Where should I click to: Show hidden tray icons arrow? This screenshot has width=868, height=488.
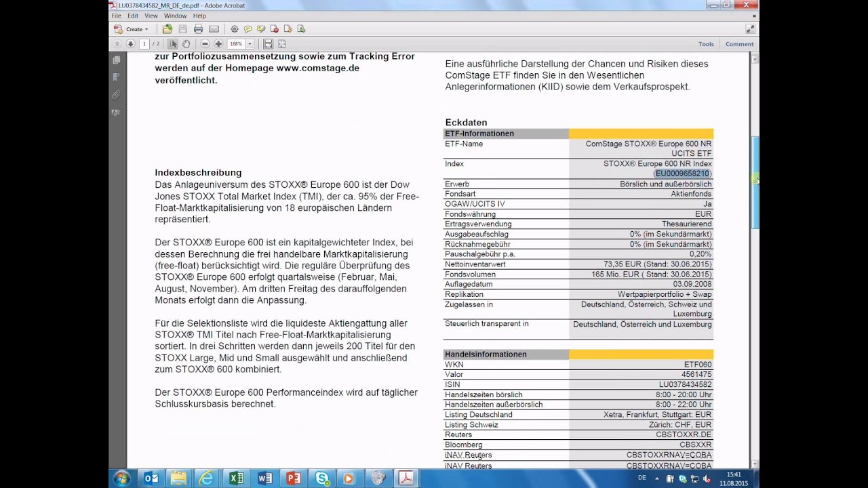[x=656, y=479]
